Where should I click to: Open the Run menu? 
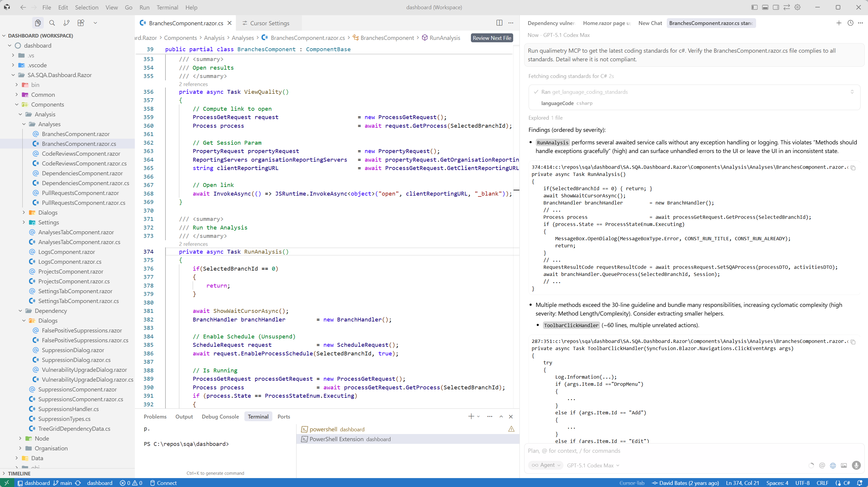144,7
